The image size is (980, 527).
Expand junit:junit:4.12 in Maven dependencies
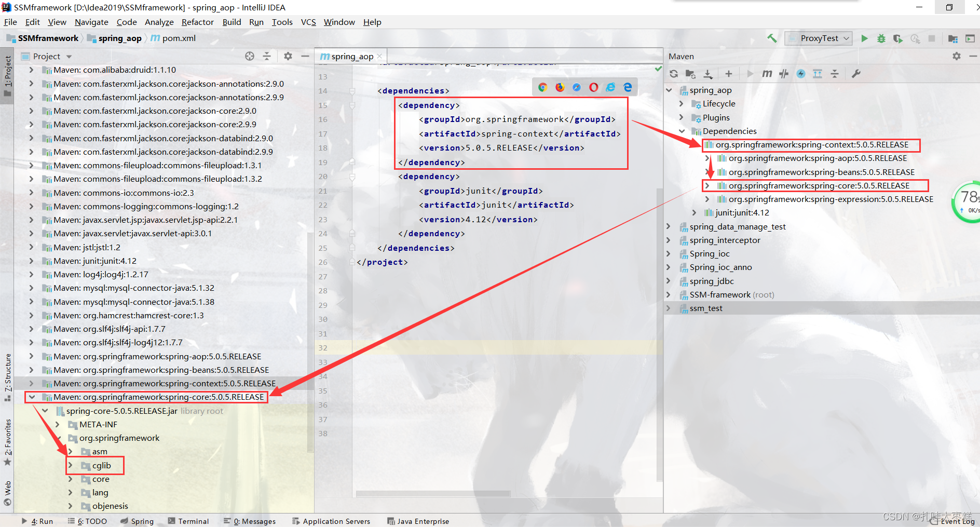click(x=695, y=213)
